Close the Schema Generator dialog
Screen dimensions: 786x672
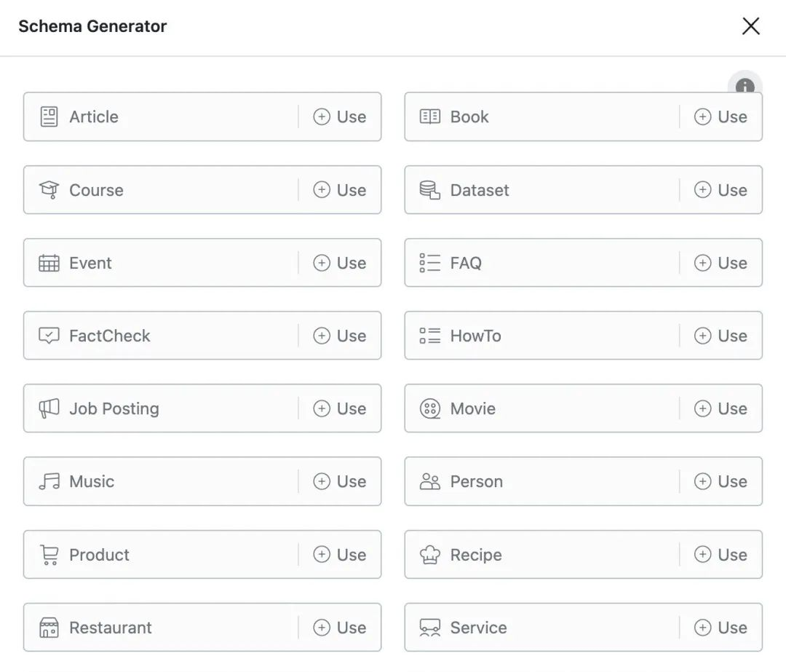click(x=751, y=26)
